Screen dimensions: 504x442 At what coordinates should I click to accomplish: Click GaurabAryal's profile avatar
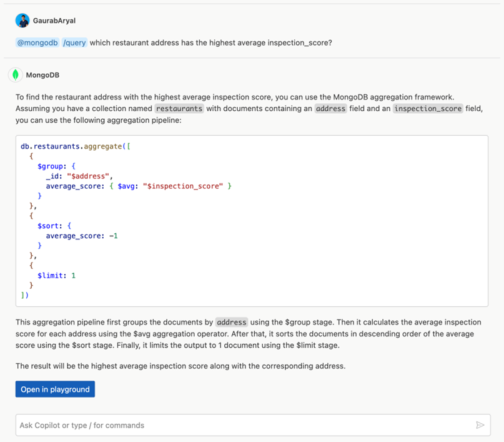[22, 20]
